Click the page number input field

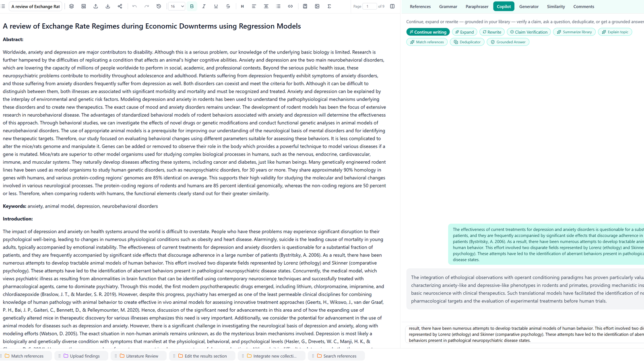coord(369,6)
